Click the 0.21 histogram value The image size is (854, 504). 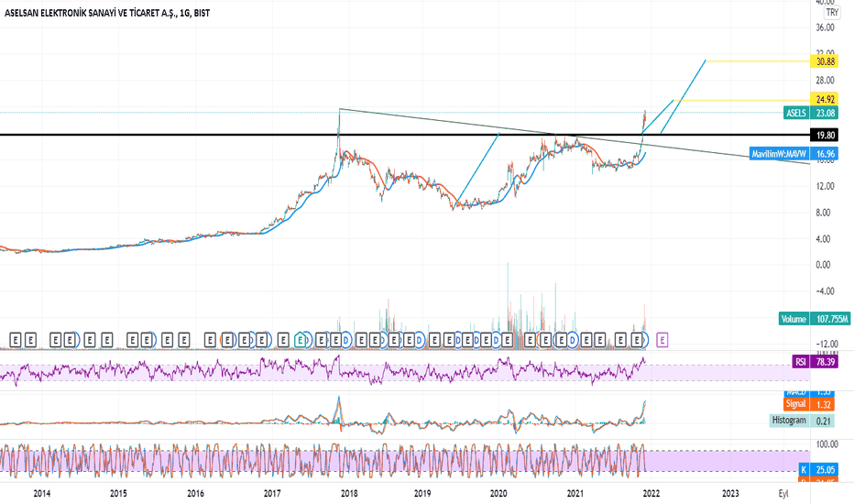click(823, 420)
